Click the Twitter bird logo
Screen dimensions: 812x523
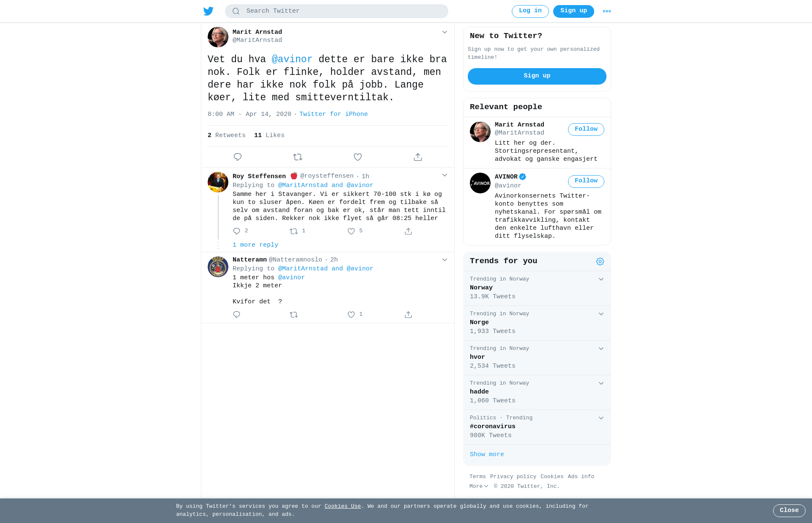click(x=208, y=11)
